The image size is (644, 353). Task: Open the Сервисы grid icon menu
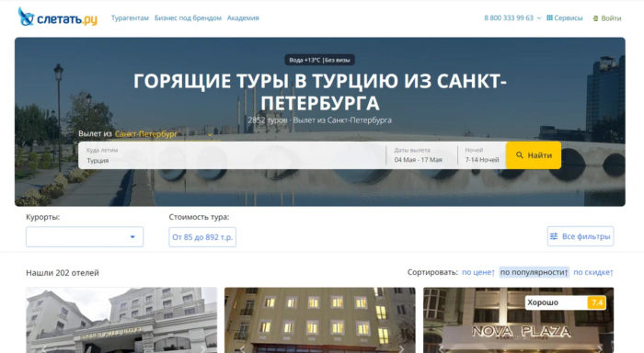549,17
